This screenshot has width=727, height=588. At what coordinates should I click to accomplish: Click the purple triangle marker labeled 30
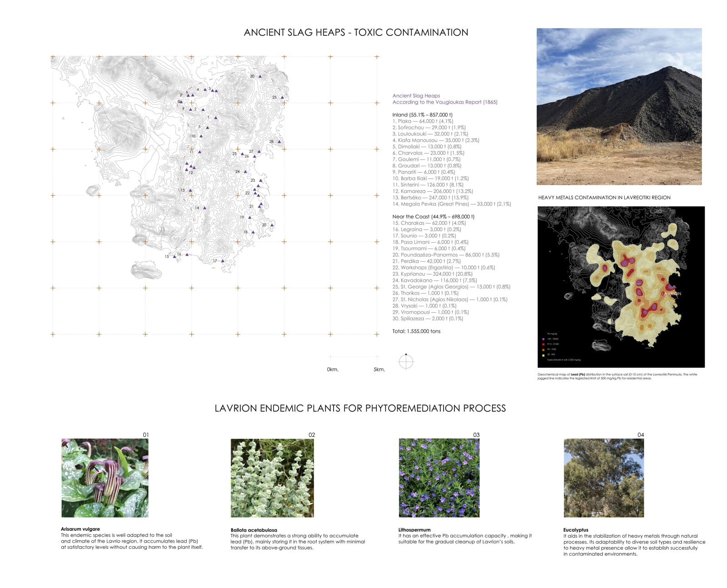click(x=260, y=76)
